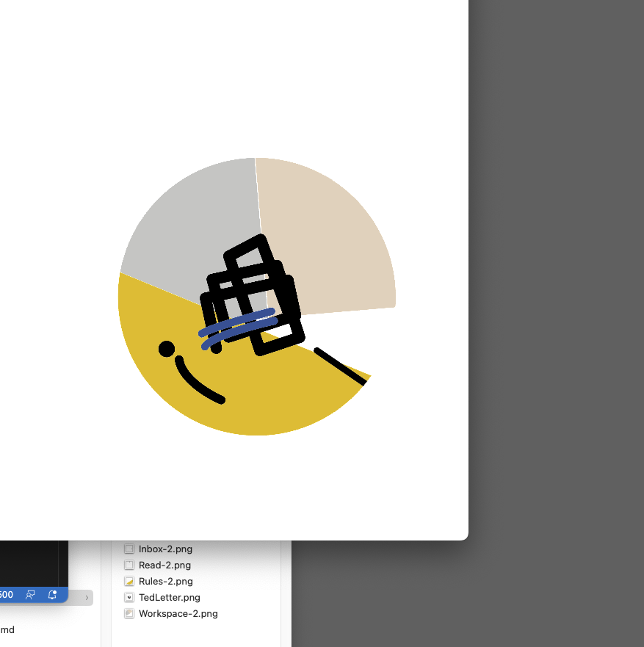Click the blue brush strokes in image

[239, 326]
